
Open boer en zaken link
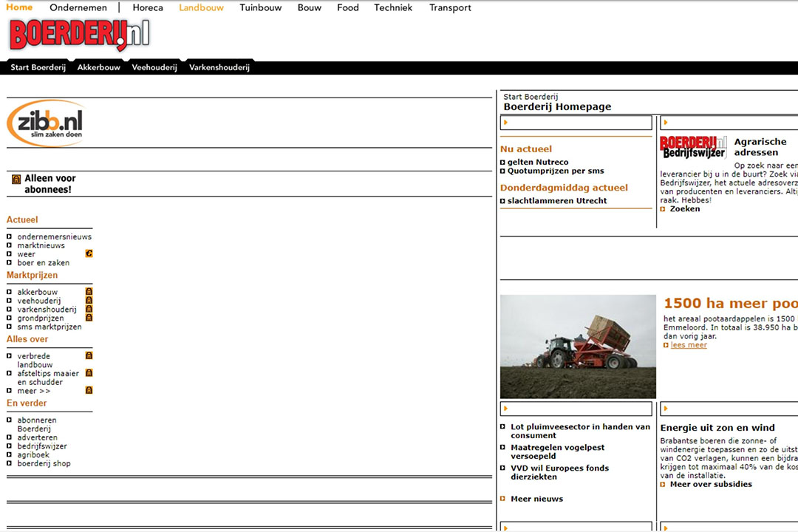tap(44, 263)
